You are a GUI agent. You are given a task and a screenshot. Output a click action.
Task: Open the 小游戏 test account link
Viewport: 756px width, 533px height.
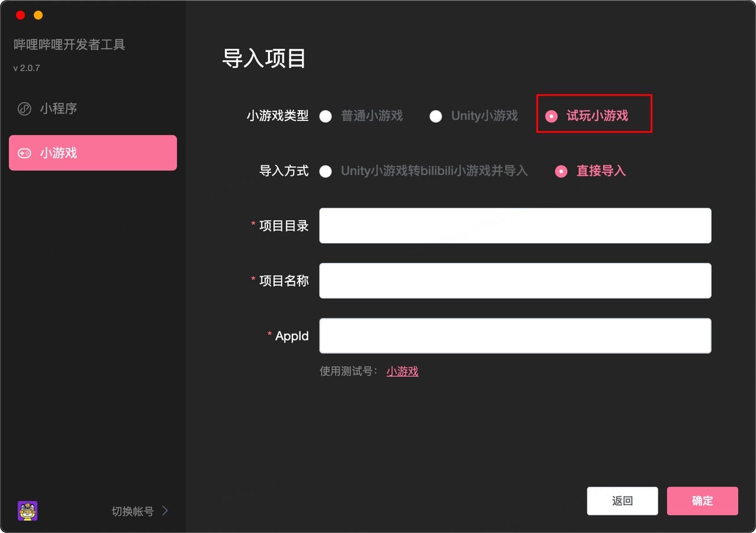tap(402, 371)
